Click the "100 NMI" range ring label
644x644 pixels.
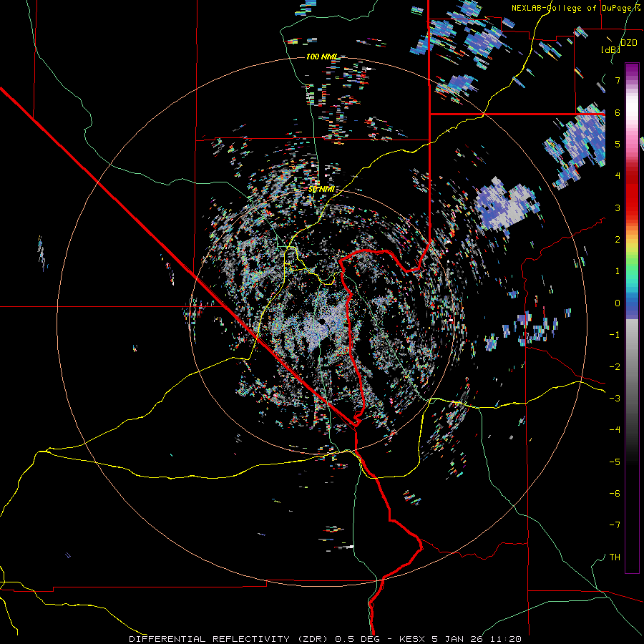pos(323,57)
